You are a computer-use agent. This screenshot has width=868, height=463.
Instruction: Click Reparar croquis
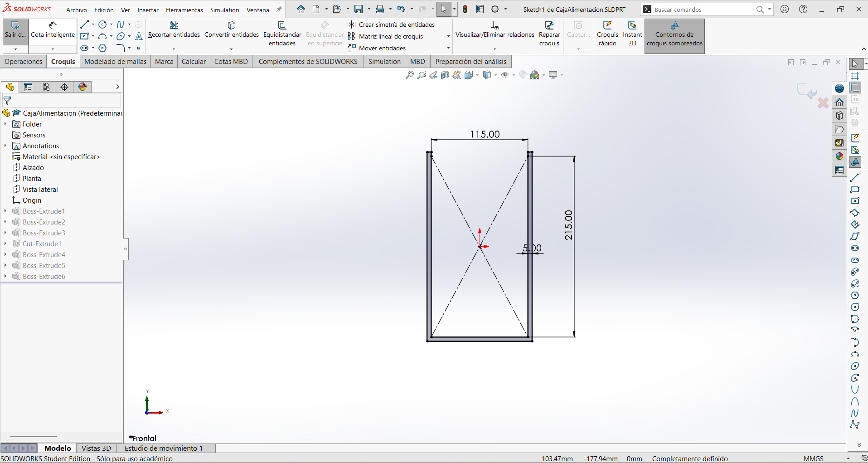549,34
